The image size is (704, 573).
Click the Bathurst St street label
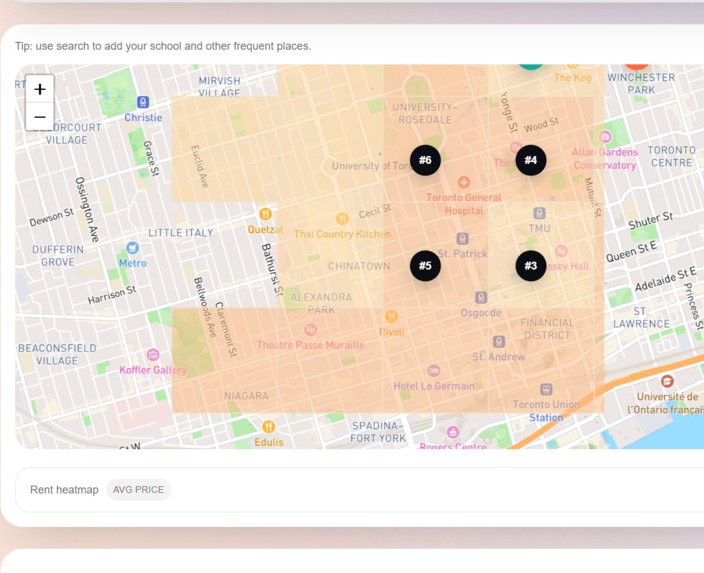coord(272,269)
